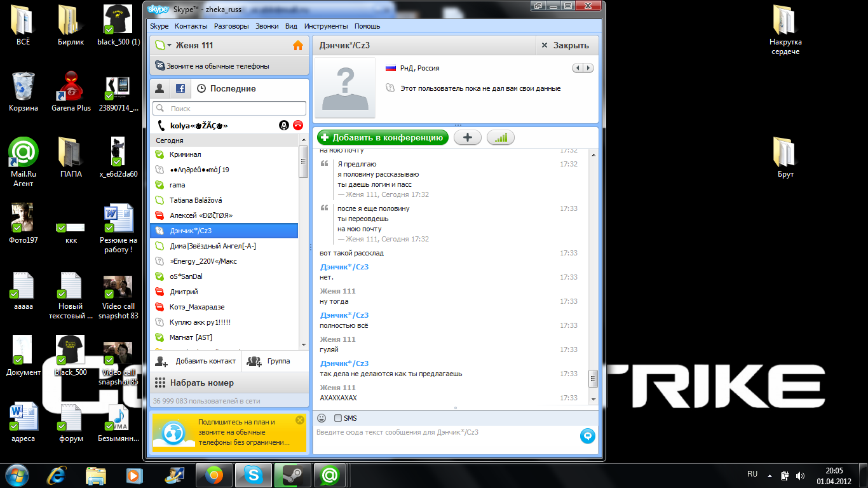Select the форум file on desktop
The height and width of the screenshot is (488, 868).
[x=71, y=422]
